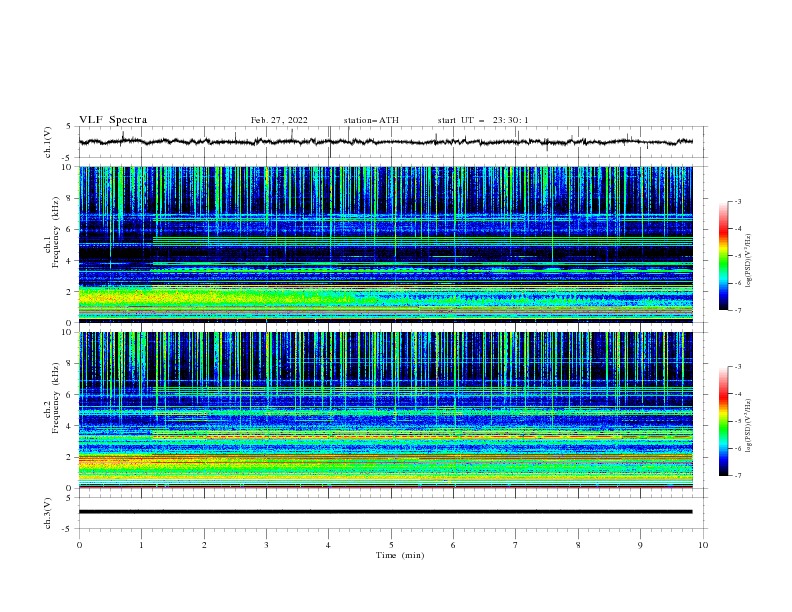The width and height of the screenshot is (792, 612).
Task: Click the ch.1 "Frequency (kHz)" axis label
Action: (56, 233)
